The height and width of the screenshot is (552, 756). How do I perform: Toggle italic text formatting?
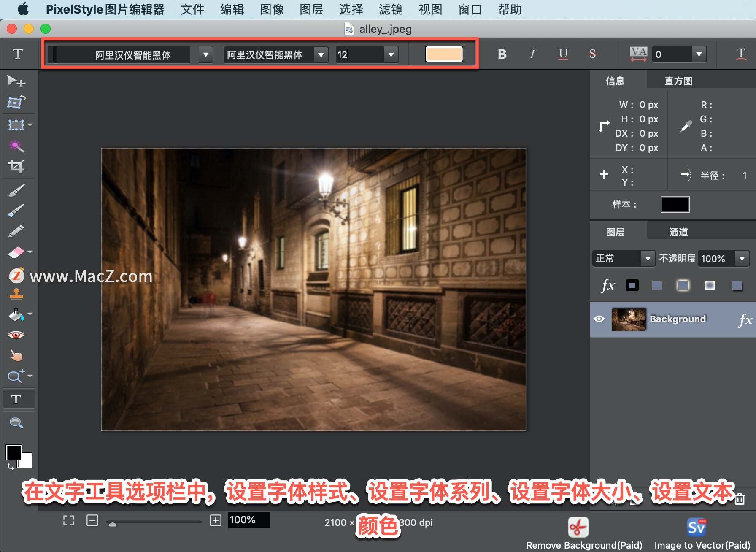tap(532, 54)
